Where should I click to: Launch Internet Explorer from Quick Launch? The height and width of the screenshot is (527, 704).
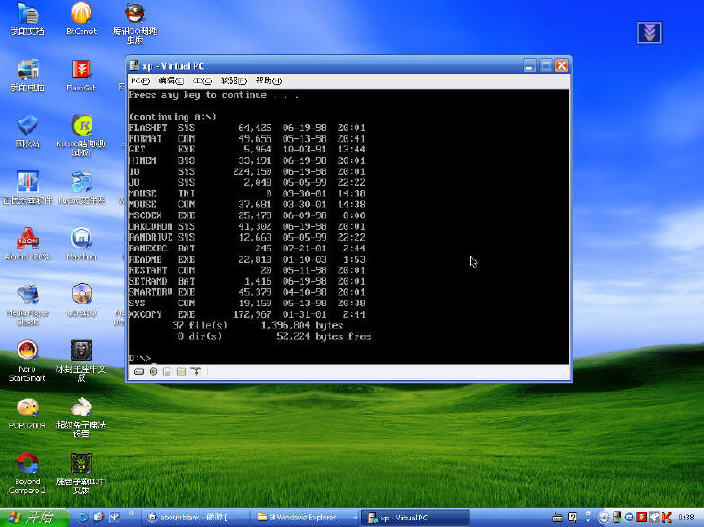[84, 518]
